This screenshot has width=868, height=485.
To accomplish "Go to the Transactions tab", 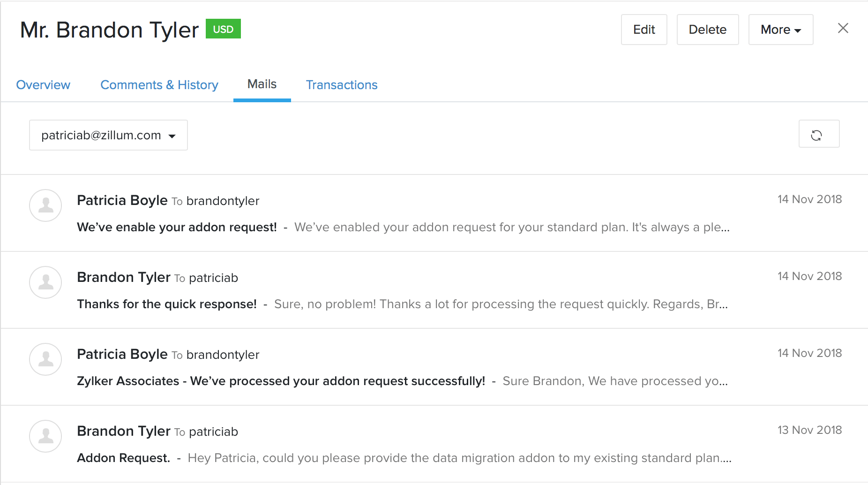I will 342,85.
